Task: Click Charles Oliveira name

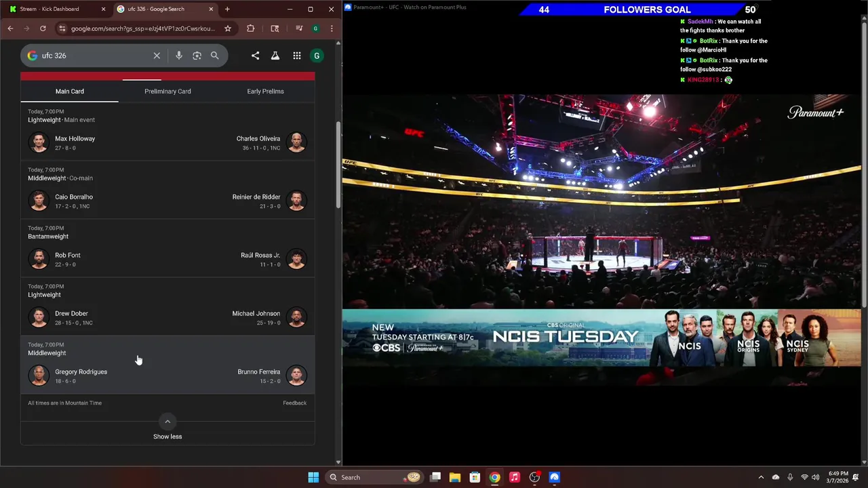Action: tap(258, 139)
